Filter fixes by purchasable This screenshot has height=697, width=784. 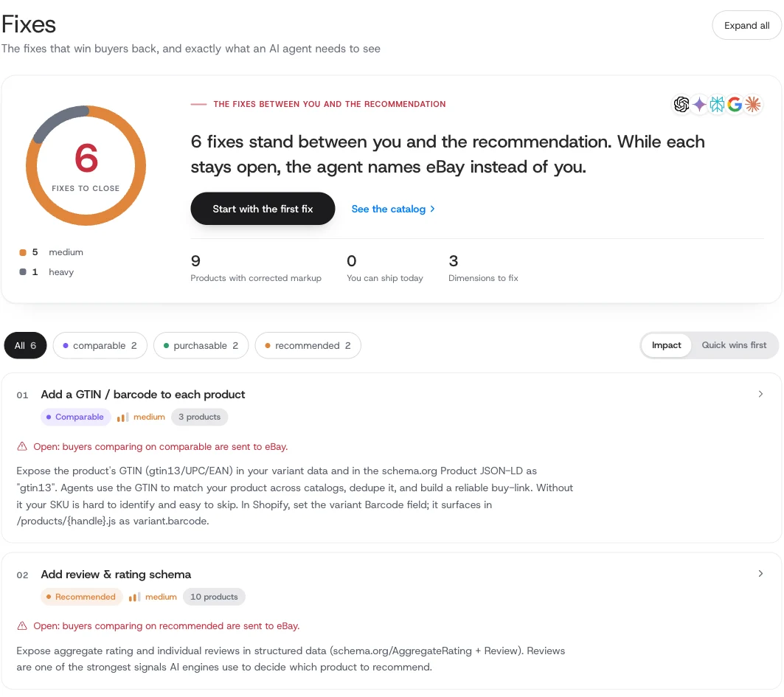click(x=201, y=345)
